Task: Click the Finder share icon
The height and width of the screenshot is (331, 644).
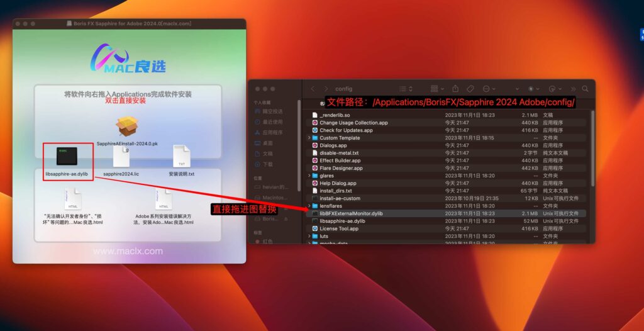Action: pyautogui.click(x=455, y=88)
